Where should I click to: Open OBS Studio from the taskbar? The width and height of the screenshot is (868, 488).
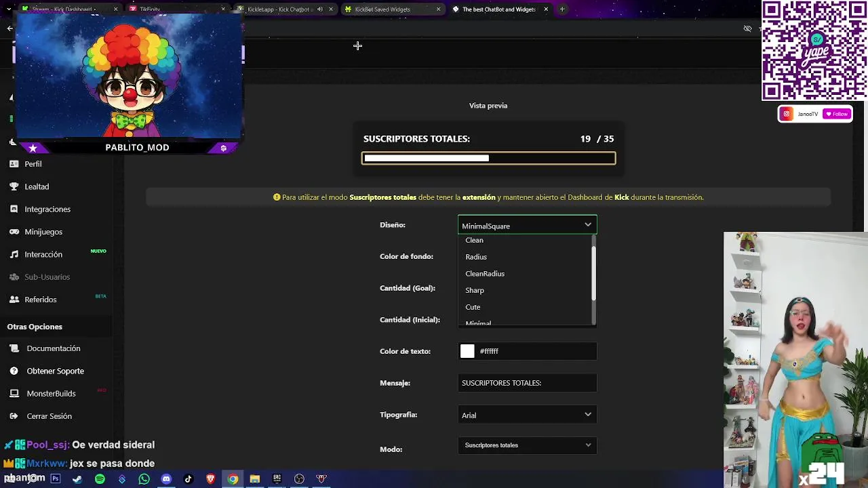pos(299,479)
